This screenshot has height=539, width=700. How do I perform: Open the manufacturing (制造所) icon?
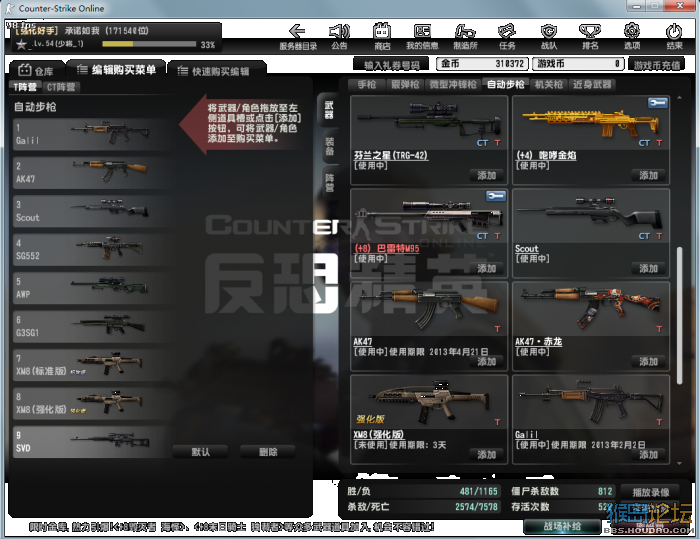[465, 32]
